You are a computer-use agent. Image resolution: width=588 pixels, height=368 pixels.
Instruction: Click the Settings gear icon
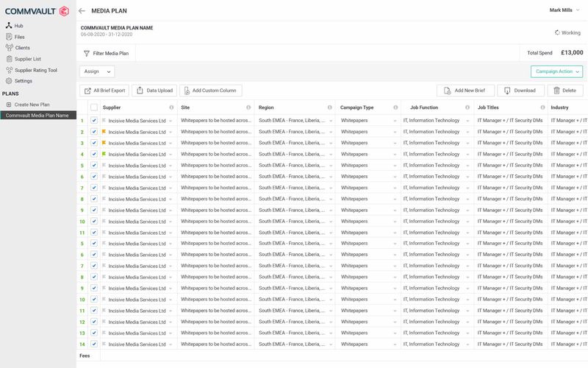coord(9,81)
